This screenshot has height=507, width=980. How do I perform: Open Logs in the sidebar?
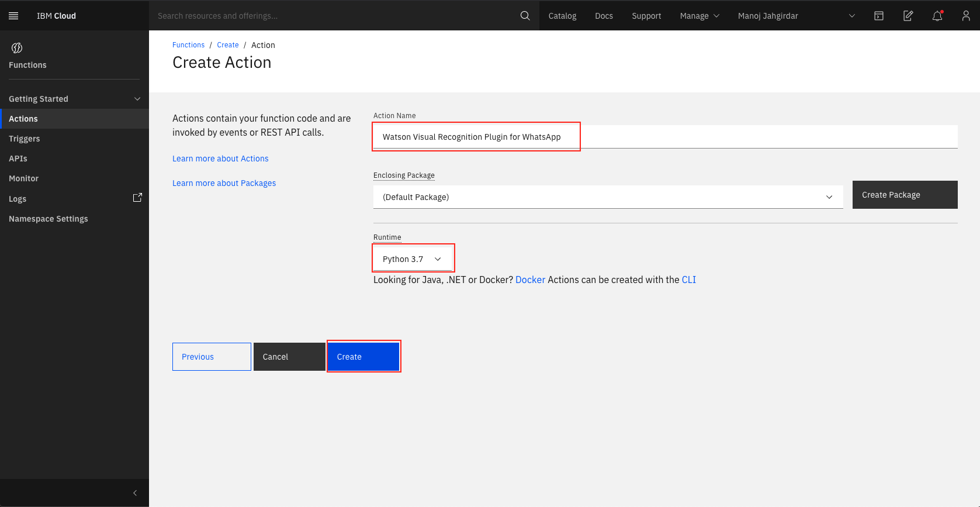tap(74, 199)
